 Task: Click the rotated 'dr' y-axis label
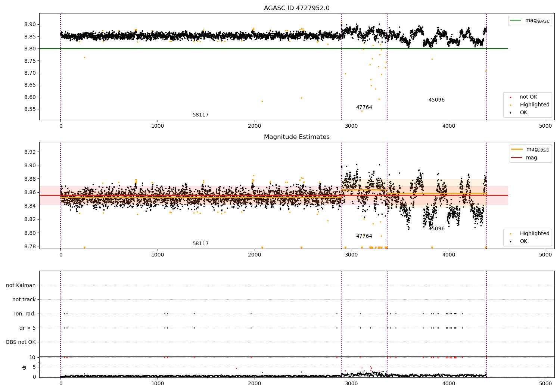tap(24, 367)
